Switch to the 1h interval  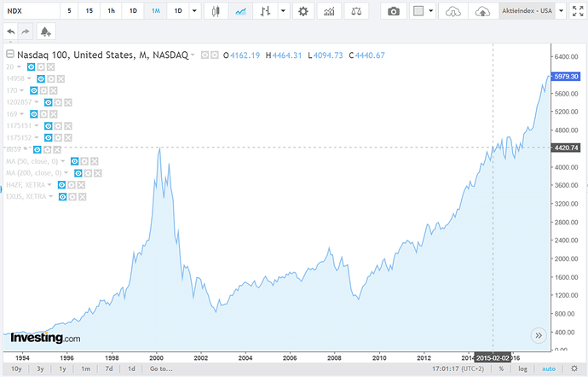pyautogui.click(x=111, y=11)
